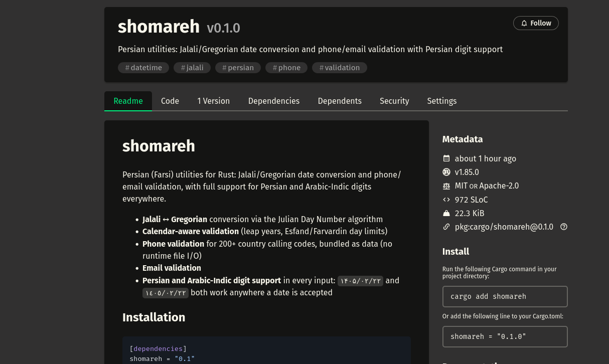Click the shomareh = "0.1" code line
This screenshot has height=364, width=609.
coord(162,358)
